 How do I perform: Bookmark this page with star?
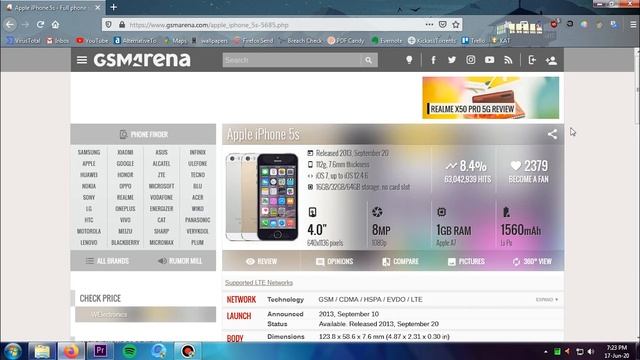point(456,25)
